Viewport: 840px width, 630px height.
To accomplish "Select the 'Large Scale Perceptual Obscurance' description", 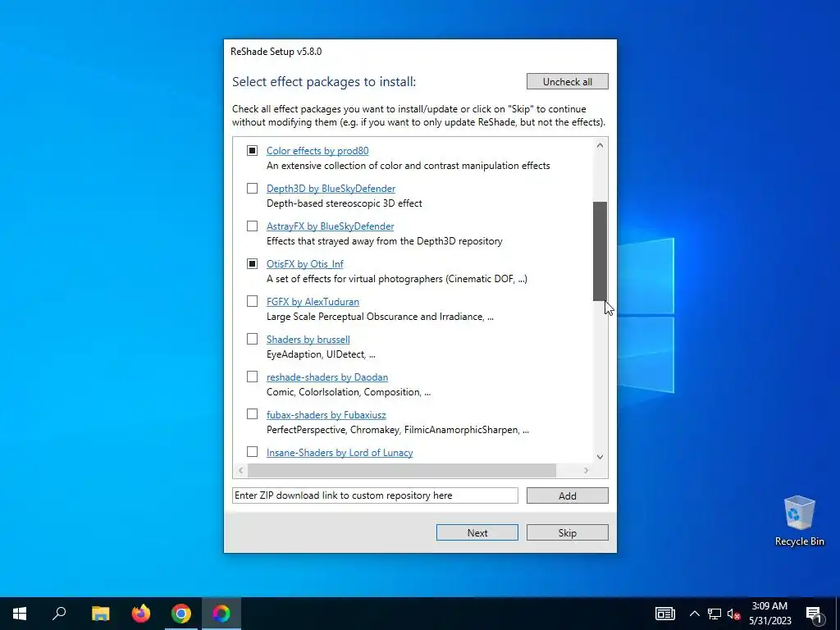I will click(380, 317).
